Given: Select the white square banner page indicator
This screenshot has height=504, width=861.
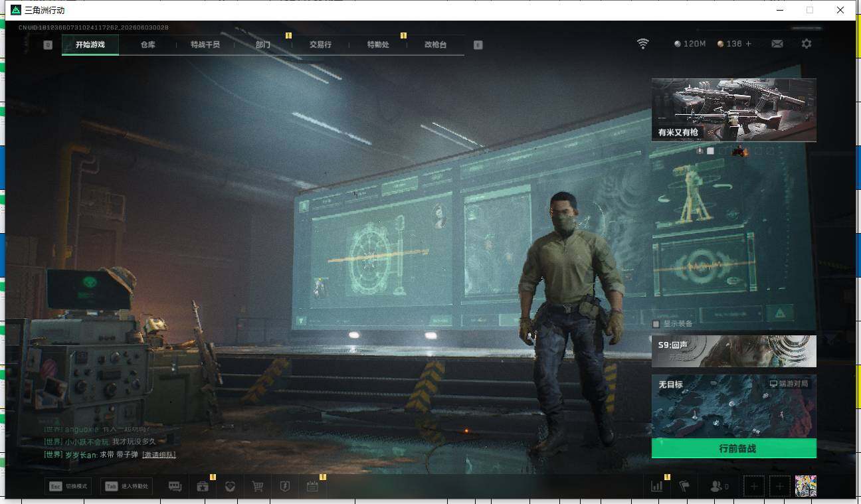Looking at the screenshot, I should 710,151.
